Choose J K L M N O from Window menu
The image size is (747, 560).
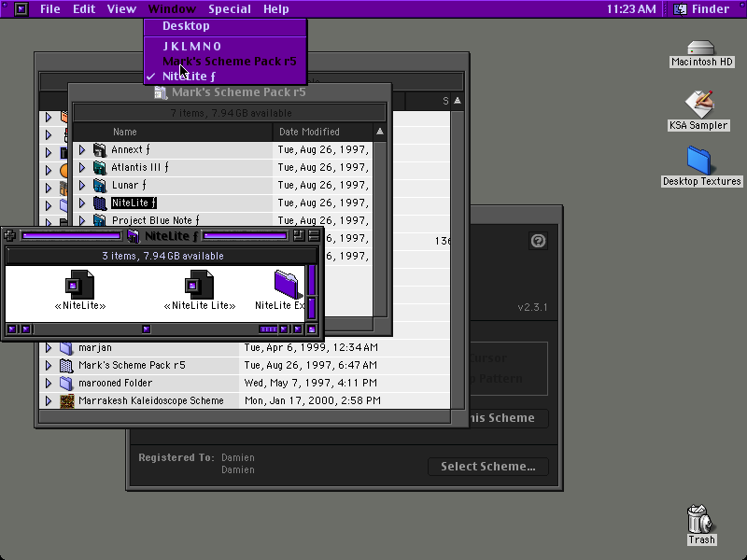tap(225, 46)
